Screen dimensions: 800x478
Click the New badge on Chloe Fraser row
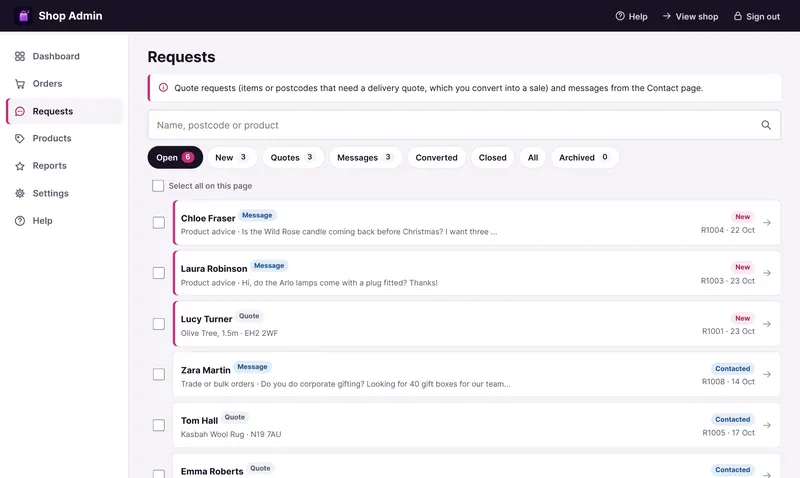[742, 216]
